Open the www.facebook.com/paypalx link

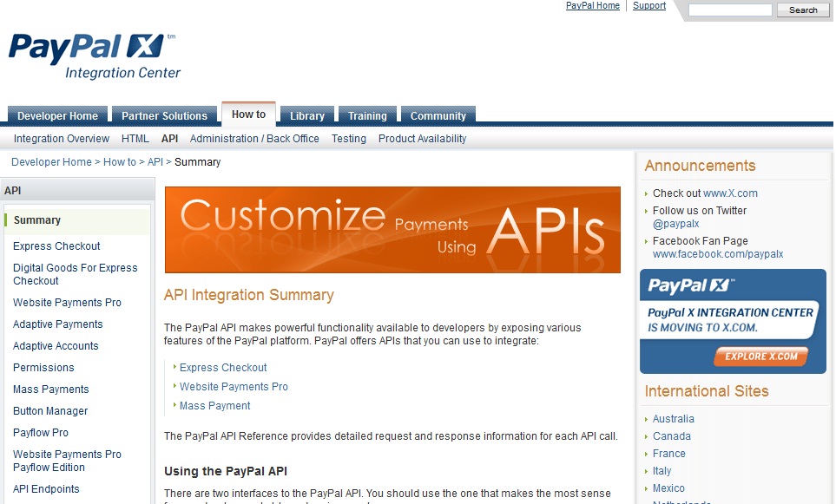(718, 254)
